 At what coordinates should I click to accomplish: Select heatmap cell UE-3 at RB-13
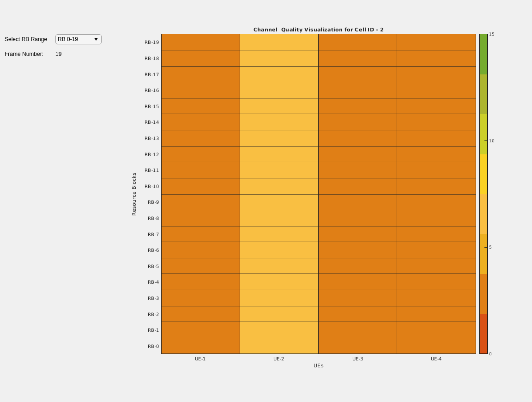pos(357,138)
